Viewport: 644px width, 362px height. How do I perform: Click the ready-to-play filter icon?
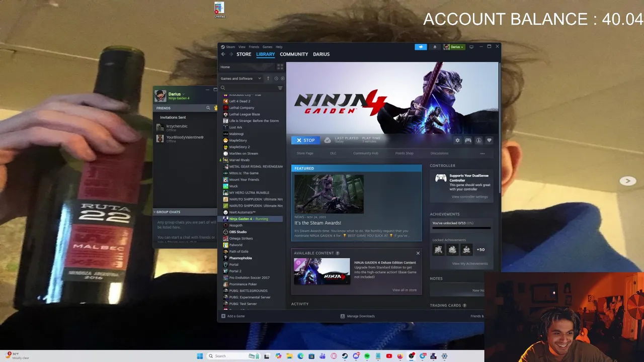tap(282, 78)
